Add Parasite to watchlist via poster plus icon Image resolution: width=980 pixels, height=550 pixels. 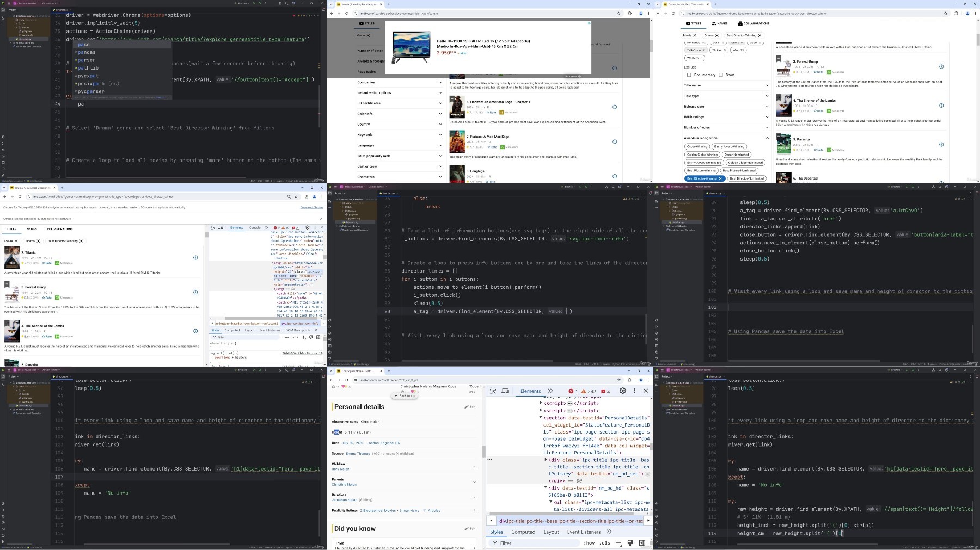click(779, 136)
